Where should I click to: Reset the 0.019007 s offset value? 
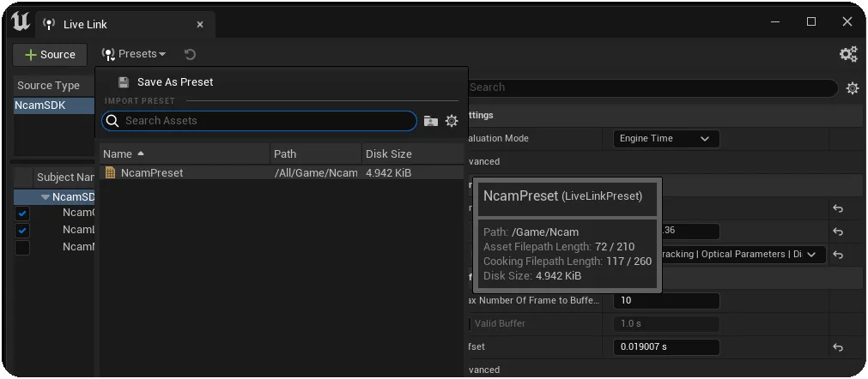(838, 347)
